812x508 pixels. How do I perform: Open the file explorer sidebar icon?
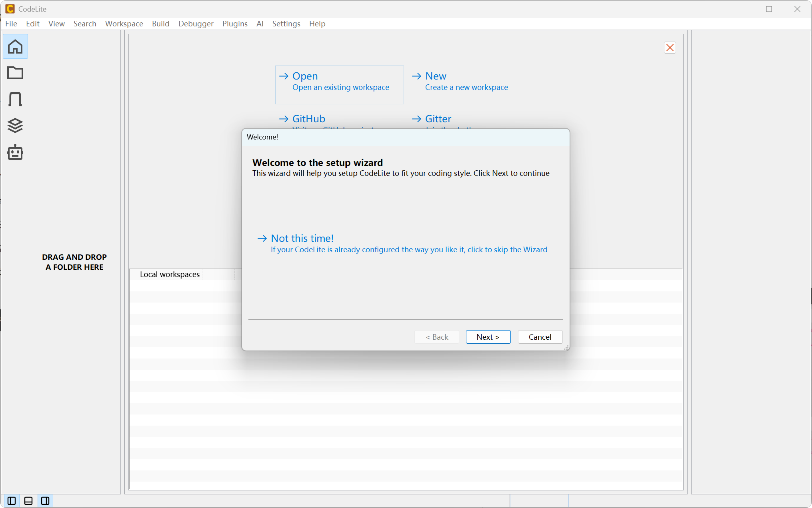click(x=15, y=73)
